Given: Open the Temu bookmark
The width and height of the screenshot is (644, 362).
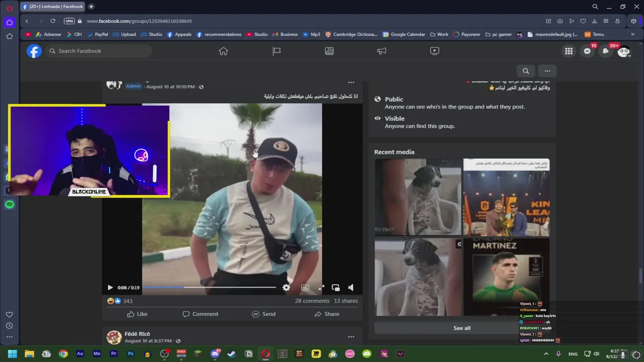Looking at the screenshot, I should 594,35.
